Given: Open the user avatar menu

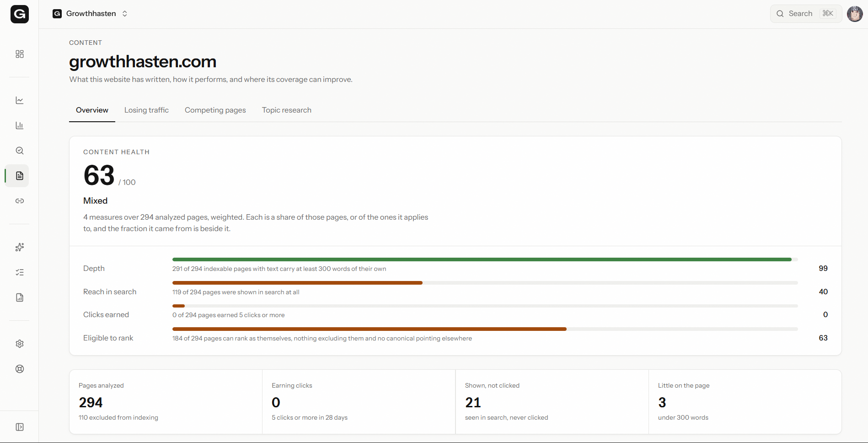Looking at the screenshot, I should click(x=855, y=14).
